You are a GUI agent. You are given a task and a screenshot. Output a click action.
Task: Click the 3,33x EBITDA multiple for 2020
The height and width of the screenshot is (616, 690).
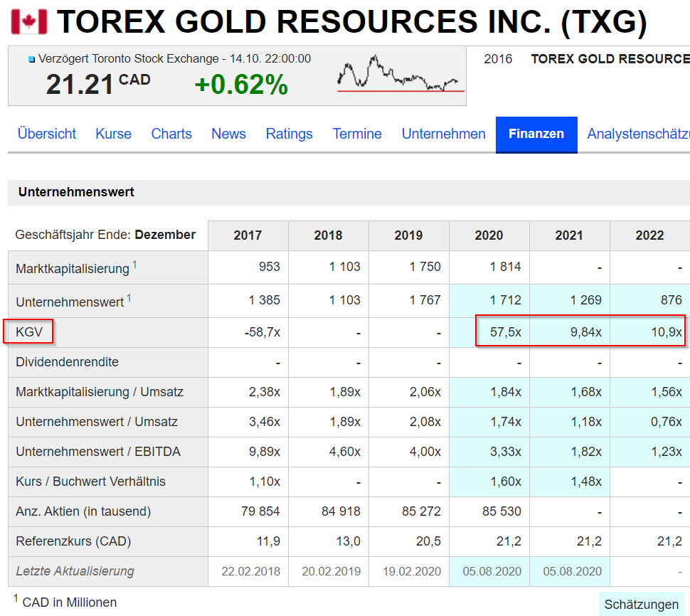tap(506, 452)
